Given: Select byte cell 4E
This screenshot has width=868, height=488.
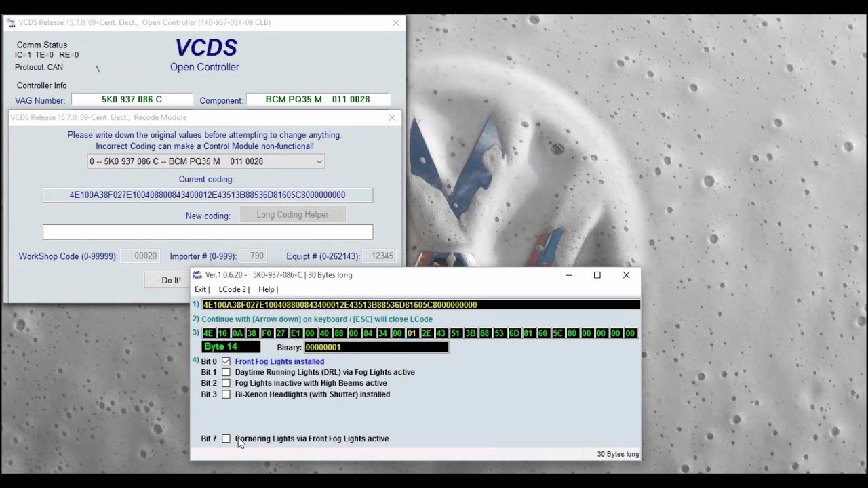Looking at the screenshot, I should pyautogui.click(x=209, y=333).
